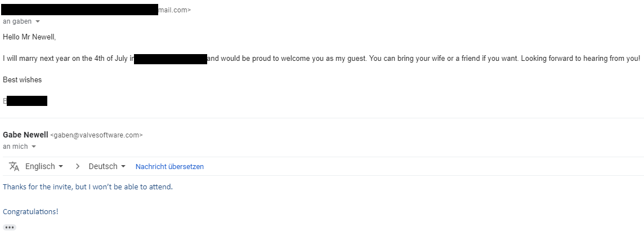The width and height of the screenshot is (644, 235).
Task: Click the 'Hello Mr Newell,' greeting line
Action: [29, 37]
